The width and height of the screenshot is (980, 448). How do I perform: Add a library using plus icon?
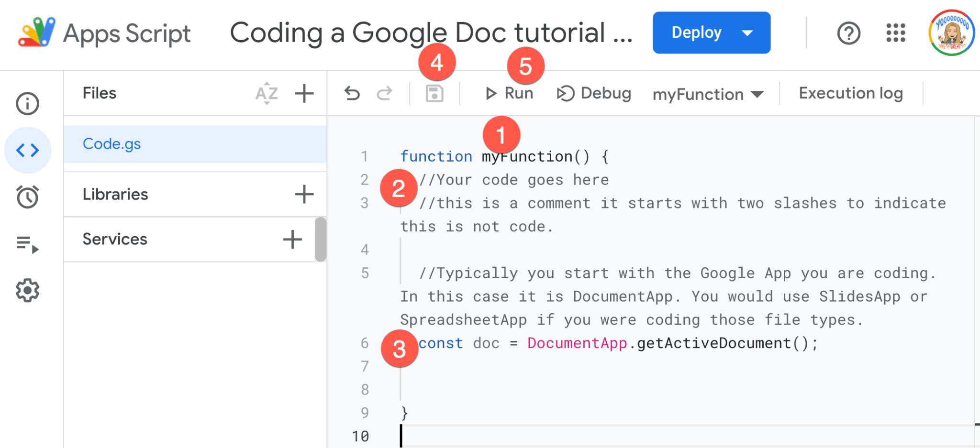coord(304,194)
